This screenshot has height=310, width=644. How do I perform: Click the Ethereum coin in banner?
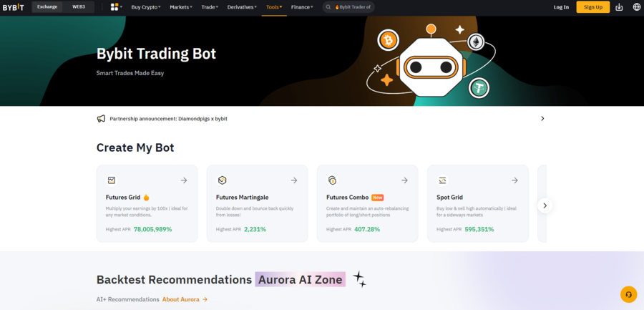[476, 42]
